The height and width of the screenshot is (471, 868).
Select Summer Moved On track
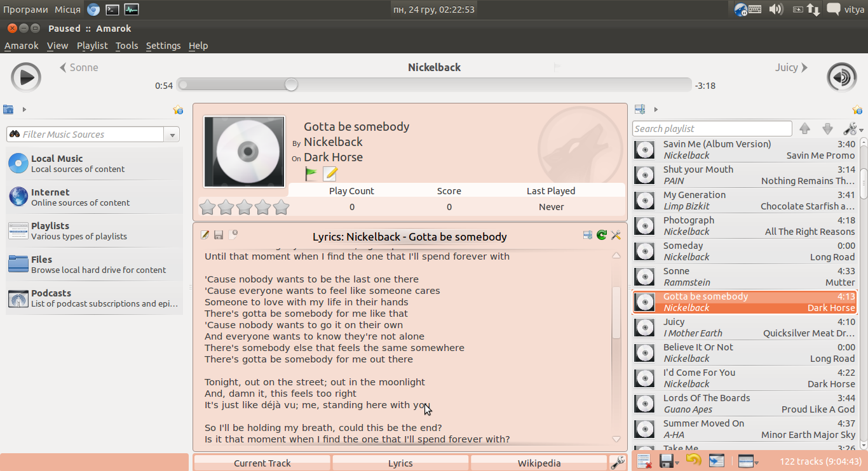point(745,429)
